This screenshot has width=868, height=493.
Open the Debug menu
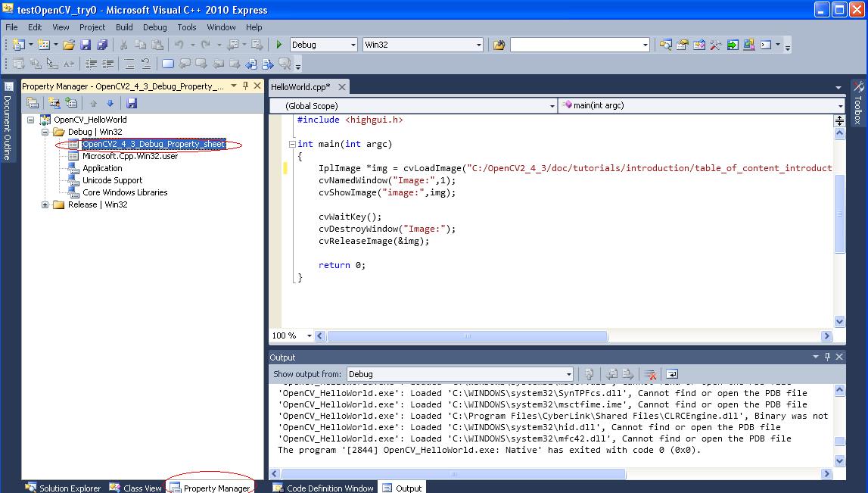154,27
